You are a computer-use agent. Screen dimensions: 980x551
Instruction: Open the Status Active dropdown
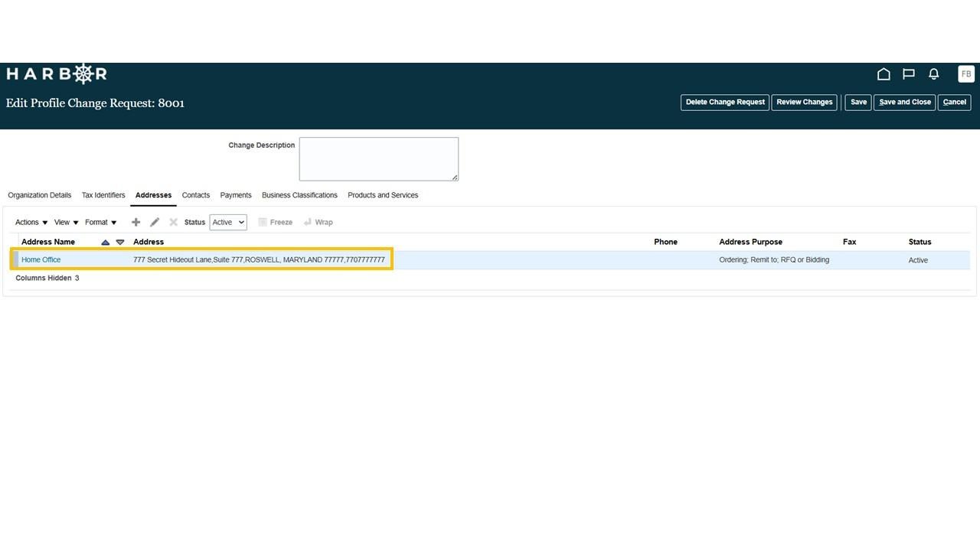tap(228, 222)
